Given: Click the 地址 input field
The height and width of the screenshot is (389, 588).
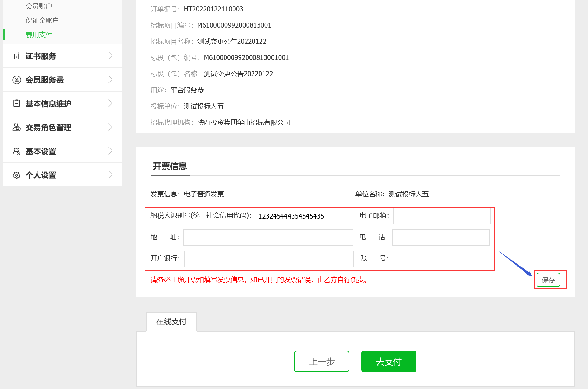Looking at the screenshot, I should pyautogui.click(x=268, y=237).
